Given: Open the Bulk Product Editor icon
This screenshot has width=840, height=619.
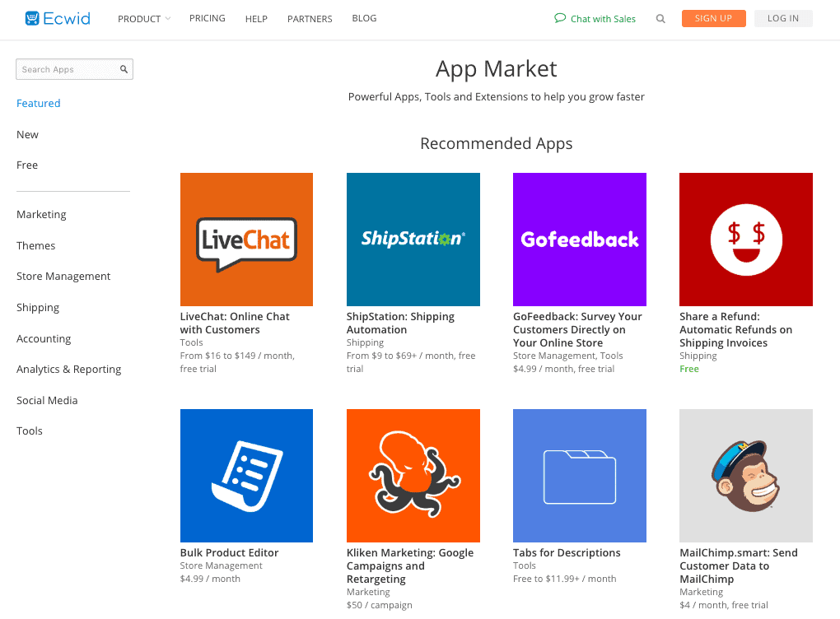Looking at the screenshot, I should [x=246, y=476].
